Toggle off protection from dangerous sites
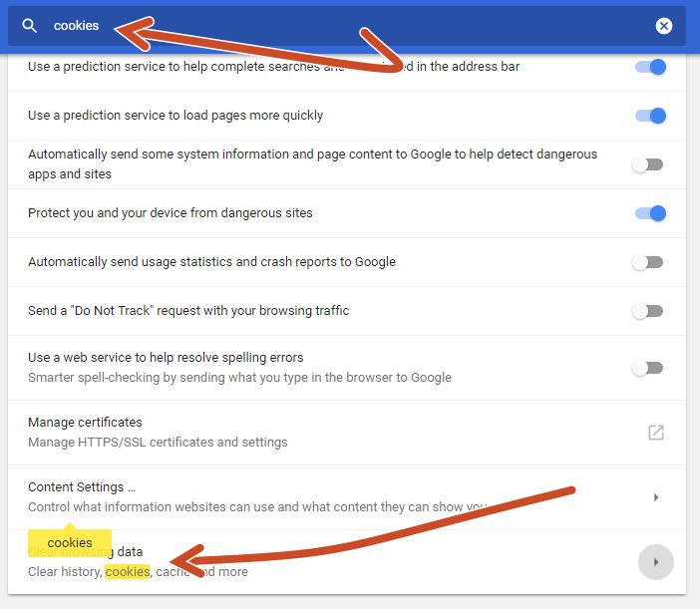The width and height of the screenshot is (700, 609). [x=650, y=213]
